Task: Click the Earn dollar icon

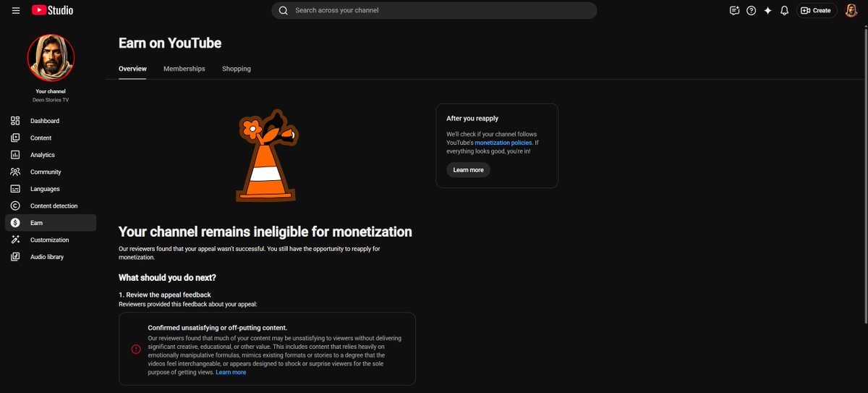Action: 15,223
